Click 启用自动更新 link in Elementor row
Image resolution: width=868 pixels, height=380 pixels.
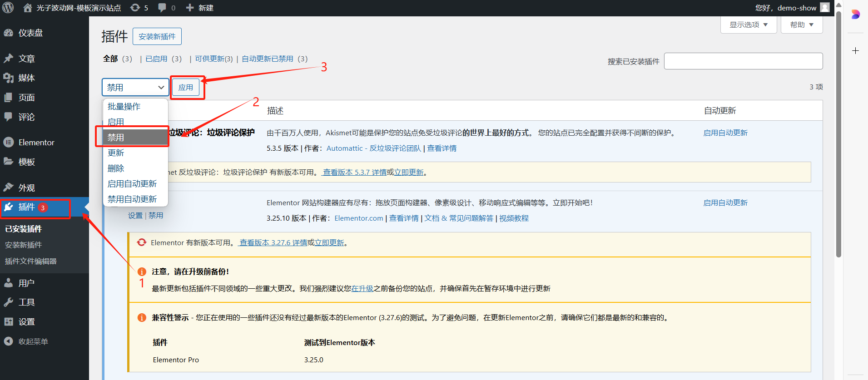(x=725, y=202)
